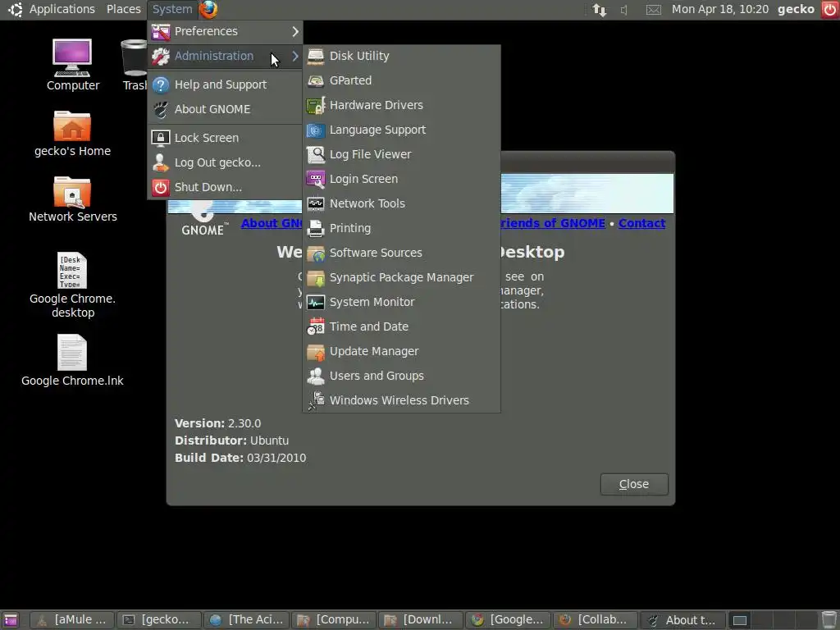Select Network Tools text entry

(x=367, y=203)
